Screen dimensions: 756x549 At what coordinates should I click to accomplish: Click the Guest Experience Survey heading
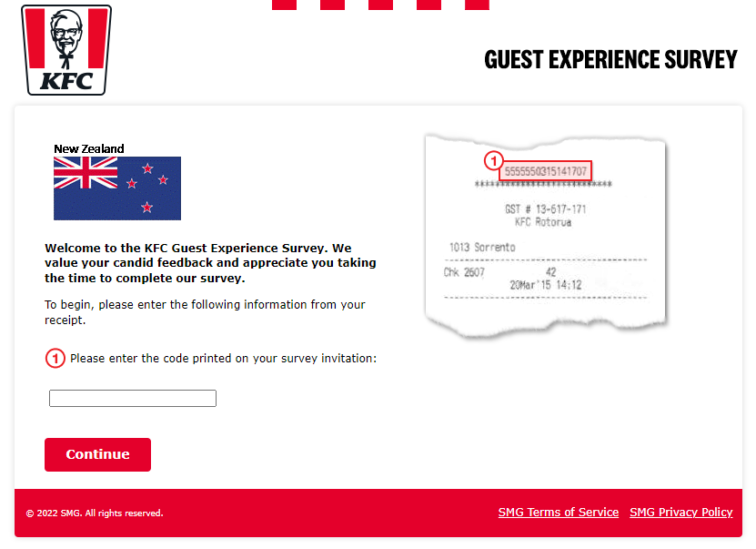pos(610,60)
